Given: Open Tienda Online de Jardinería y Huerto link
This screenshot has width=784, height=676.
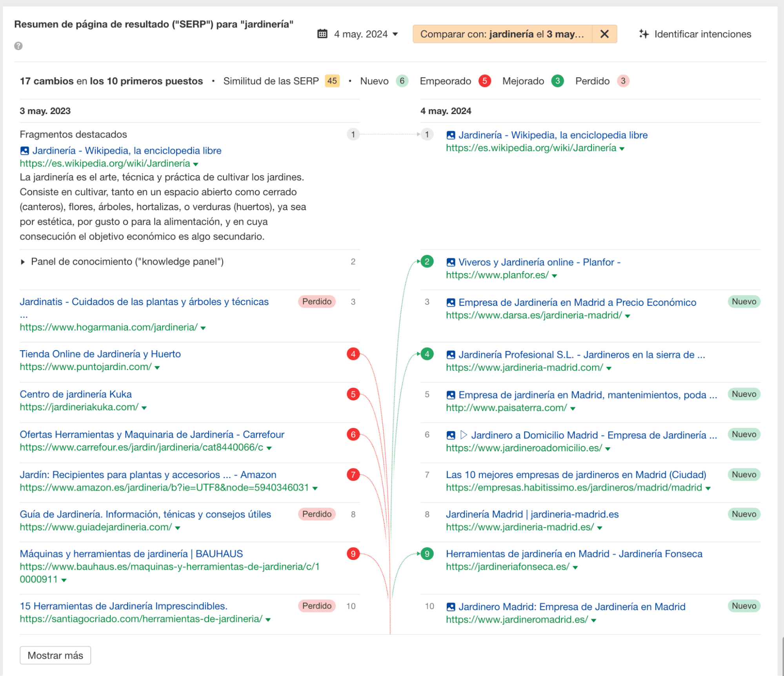Looking at the screenshot, I should [x=100, y=354].
